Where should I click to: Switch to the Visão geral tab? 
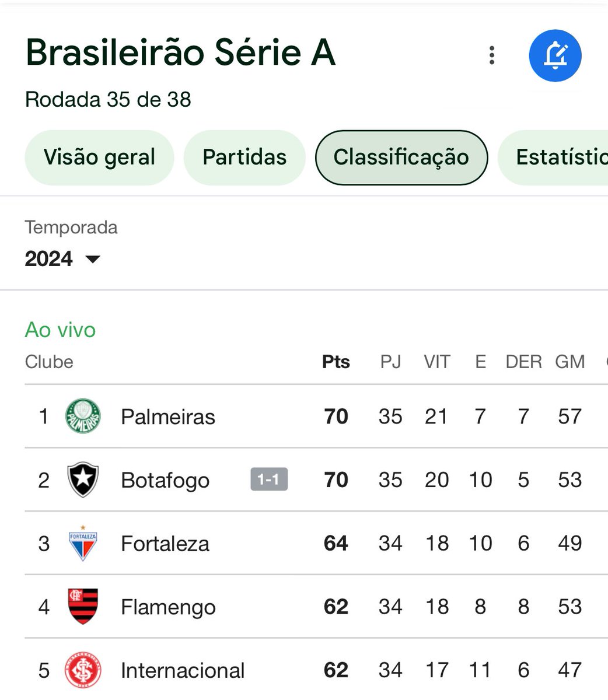point(99,157)
